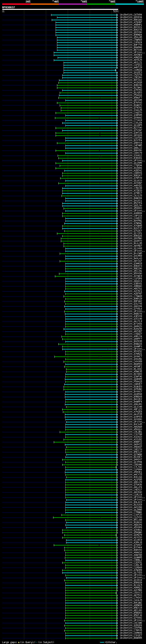Click the red 20% identity legend segment
146x644 pixels.
16,4
